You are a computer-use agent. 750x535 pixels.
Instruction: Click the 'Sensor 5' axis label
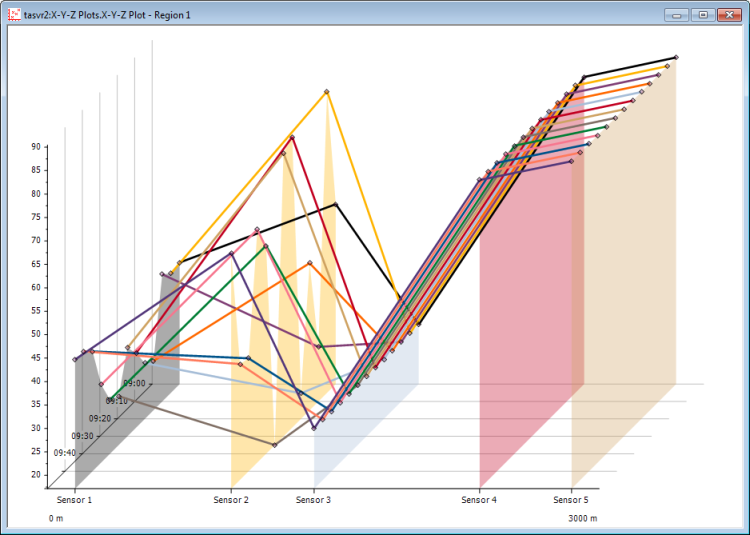[x=571, y=500]
